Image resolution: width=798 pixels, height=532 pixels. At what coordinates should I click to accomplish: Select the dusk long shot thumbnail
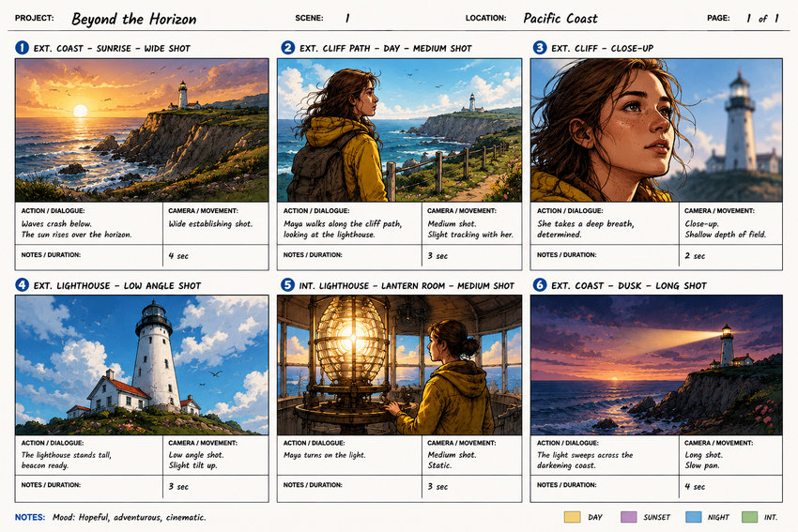tap(656, 365)
